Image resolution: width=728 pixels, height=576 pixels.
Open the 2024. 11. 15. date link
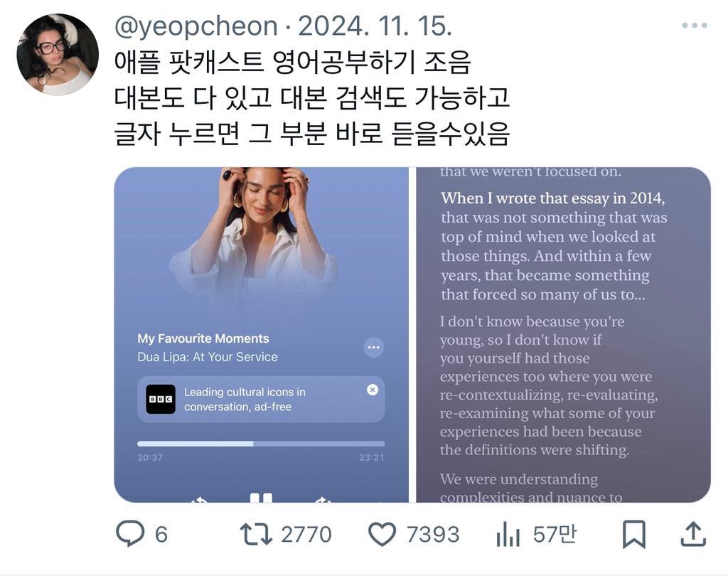pos(375,26)
